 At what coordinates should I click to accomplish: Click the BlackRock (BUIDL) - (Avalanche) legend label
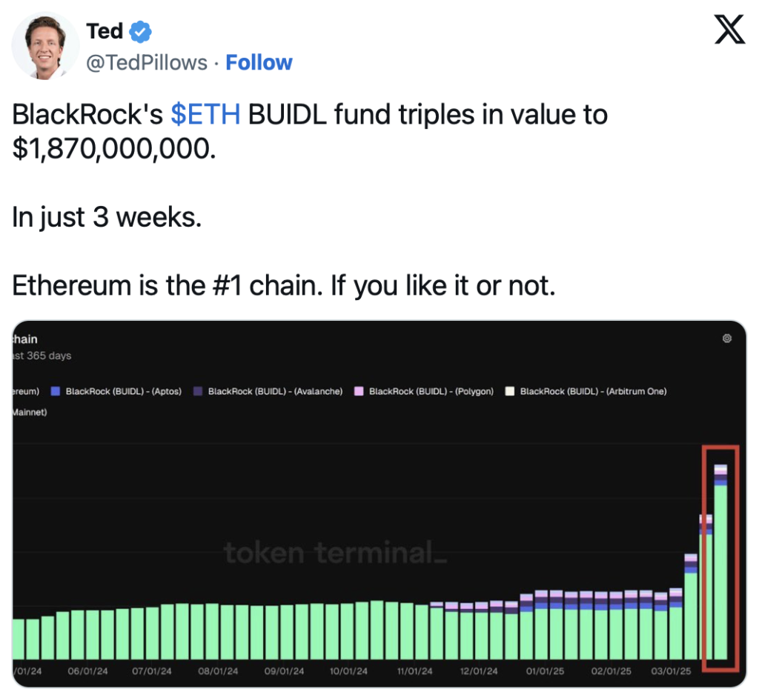(x=276, y=391)
